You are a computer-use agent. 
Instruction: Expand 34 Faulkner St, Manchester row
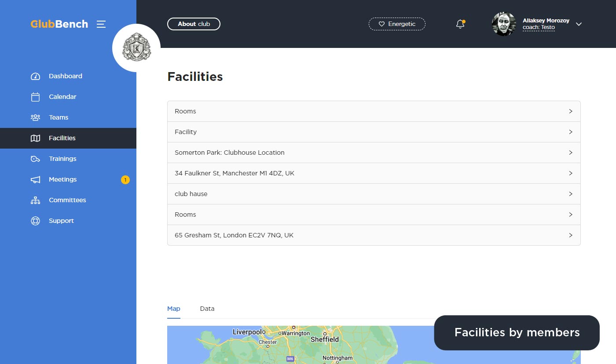coord(374,173)
